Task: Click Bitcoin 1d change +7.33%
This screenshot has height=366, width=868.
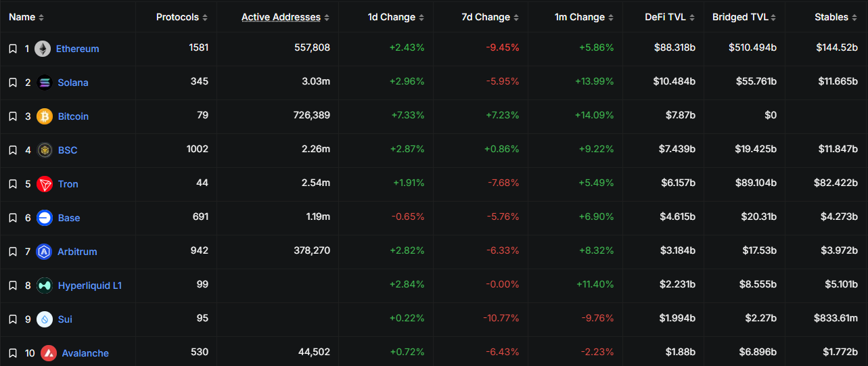Action: tap(408, 115)
